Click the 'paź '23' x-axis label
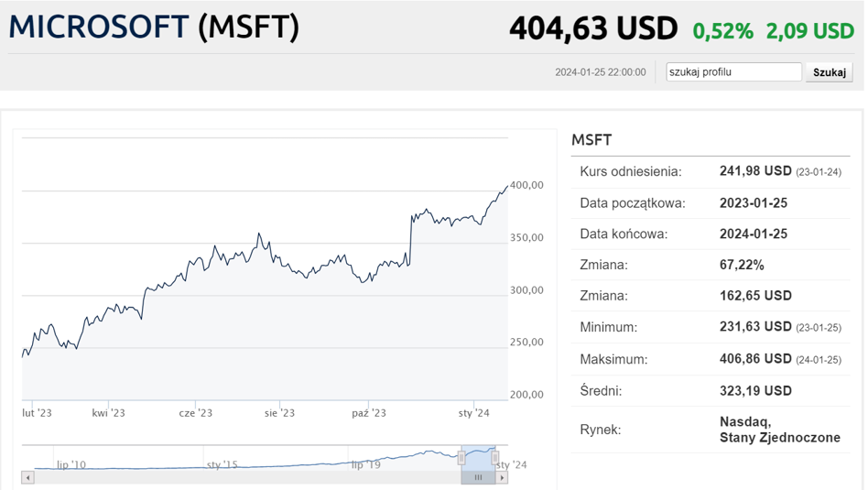Viewport: 868px width, 490px height. click(x=369, y=413)
